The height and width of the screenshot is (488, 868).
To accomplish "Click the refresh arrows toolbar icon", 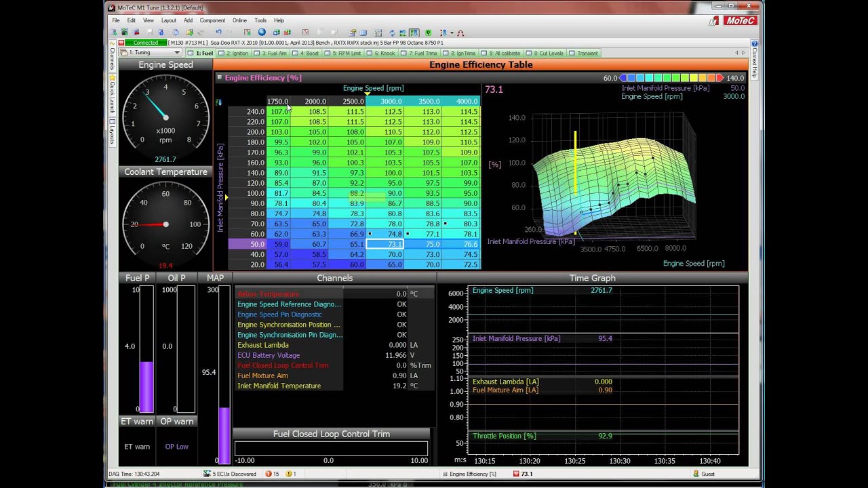I will click(392, 33).
